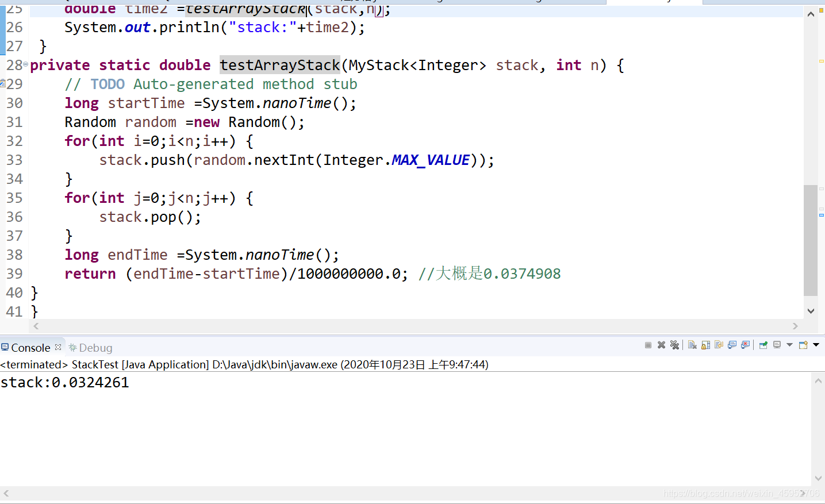Image resolution: width=825 pixels, height=504 pixels.
Task: Click Remove Launch icon in the Console
Action: click(661, 345)
